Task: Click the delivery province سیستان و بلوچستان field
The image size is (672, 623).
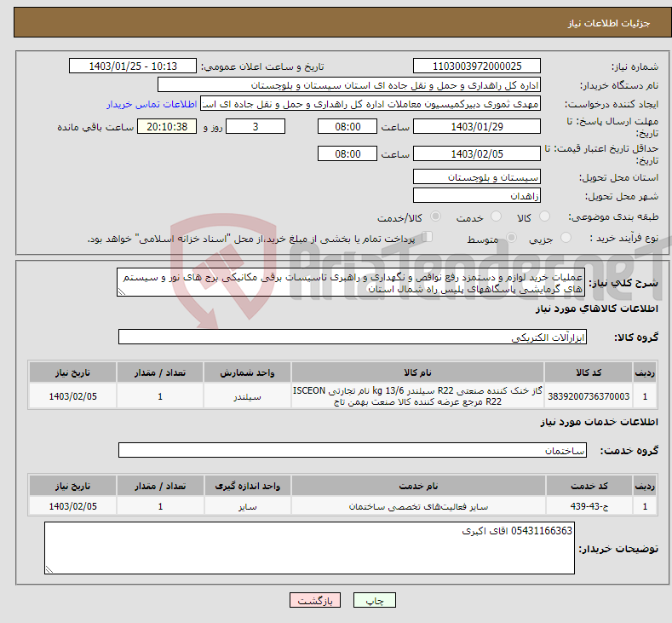Action: coord(477,177)
